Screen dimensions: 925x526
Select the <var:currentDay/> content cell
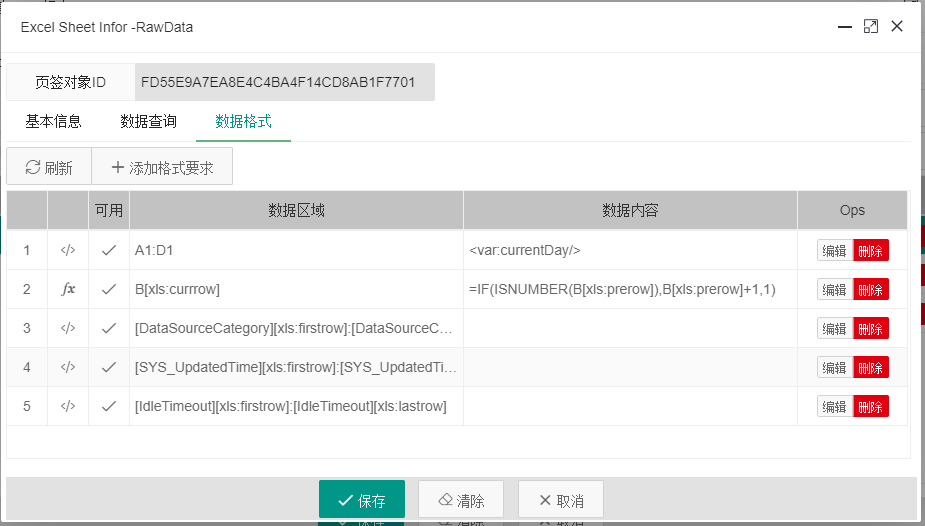630,250
